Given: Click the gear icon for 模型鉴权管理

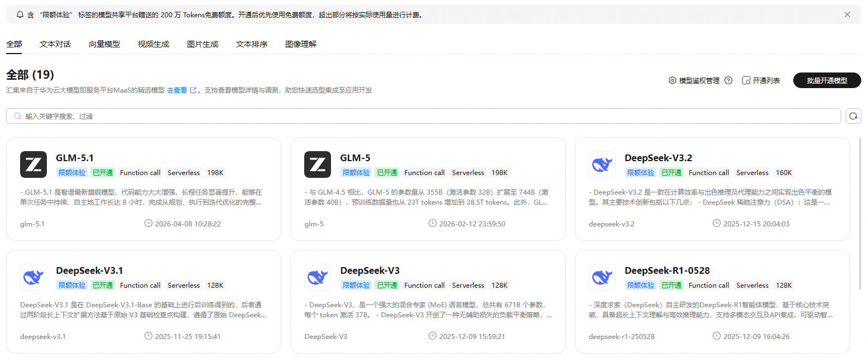Looking at the screenshot, I should coord(673,80).
